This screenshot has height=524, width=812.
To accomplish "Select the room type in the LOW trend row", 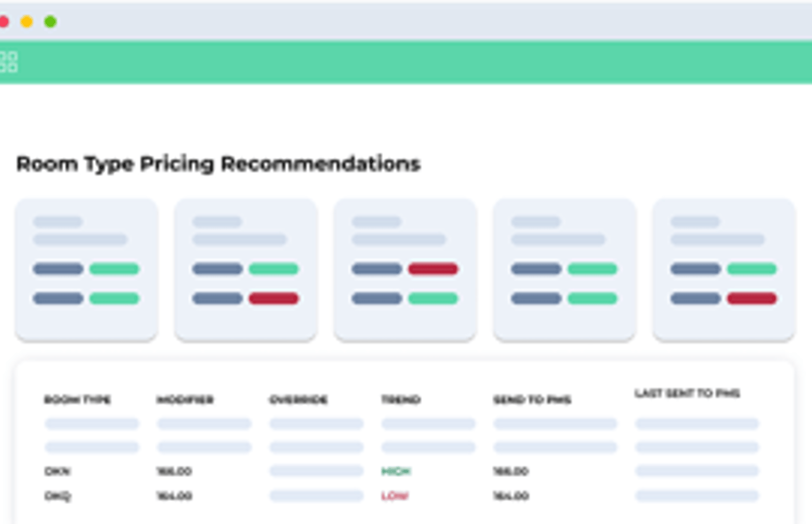I will (x=58, y=496).
